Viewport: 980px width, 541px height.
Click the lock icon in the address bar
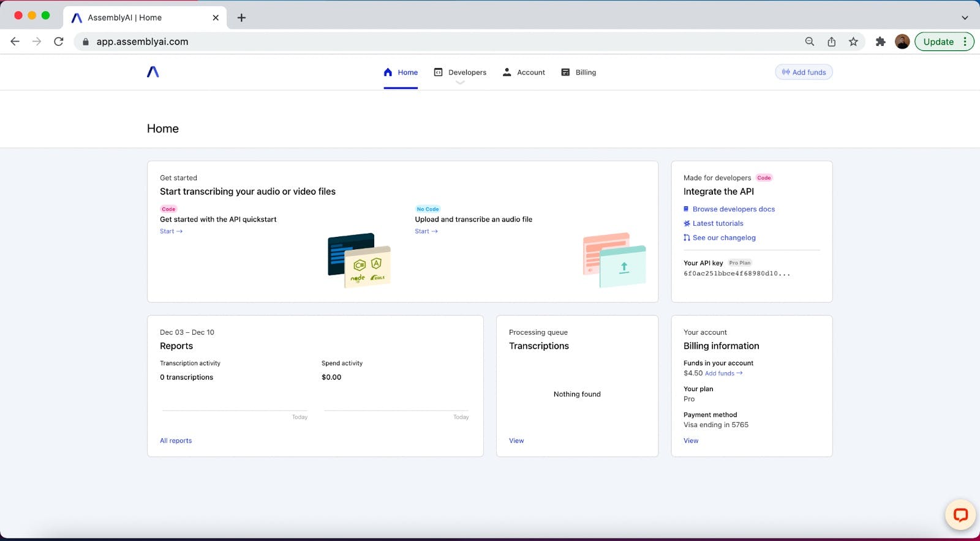[85, 42]
